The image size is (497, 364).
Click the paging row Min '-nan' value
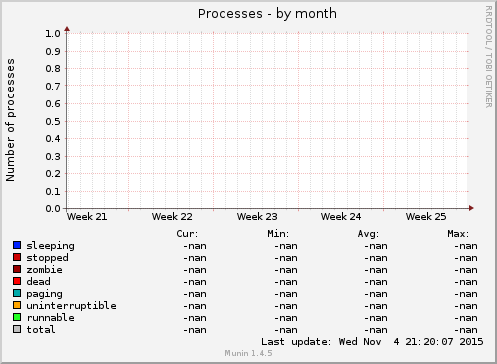point(286,294)
